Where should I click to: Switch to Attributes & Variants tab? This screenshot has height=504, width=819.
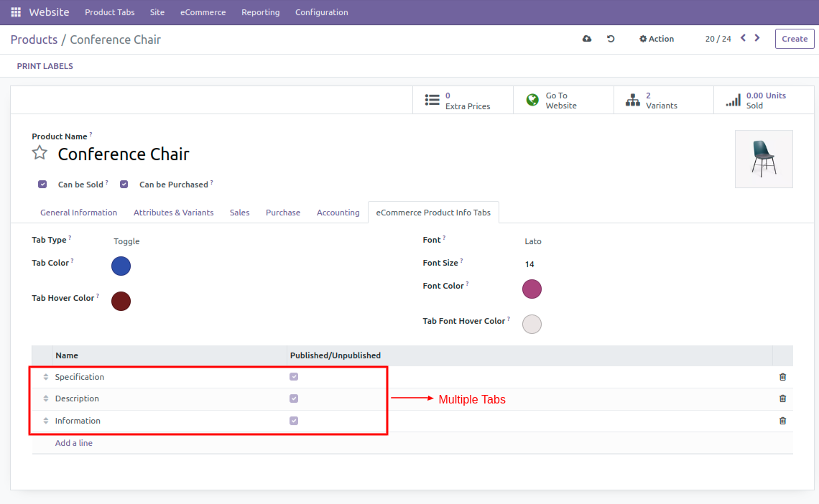coord(173,213)
